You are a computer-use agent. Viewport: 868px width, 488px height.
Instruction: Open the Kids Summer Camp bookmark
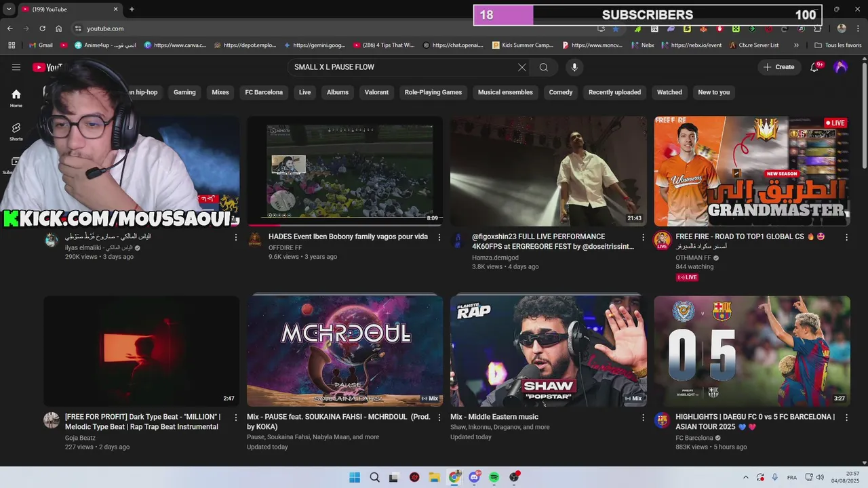[523, 45]
